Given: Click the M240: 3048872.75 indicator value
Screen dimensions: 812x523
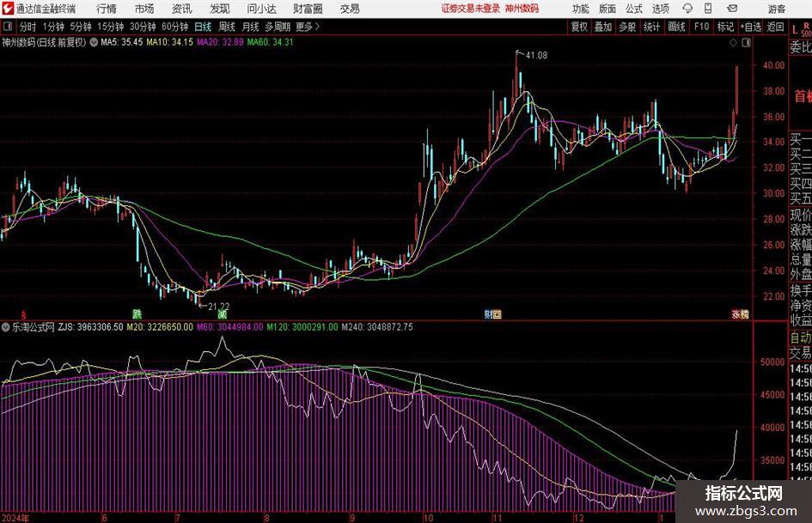Looking at the screenshot, I should click(377, 327).
